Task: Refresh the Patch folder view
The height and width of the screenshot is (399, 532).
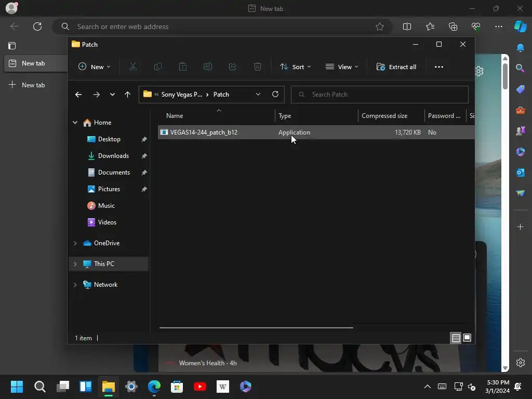Action: (x=275, y=95)
